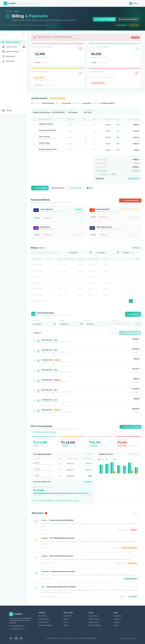
Task: Open Billing History From date picker
Action: (80, 252)
